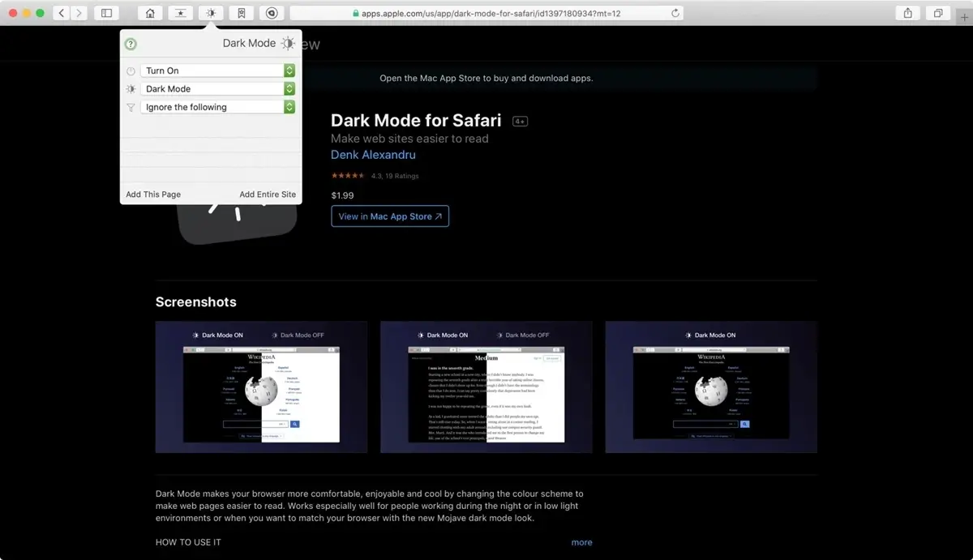Click the 4.3, 19 Ratings star rating

coord(375,176)
